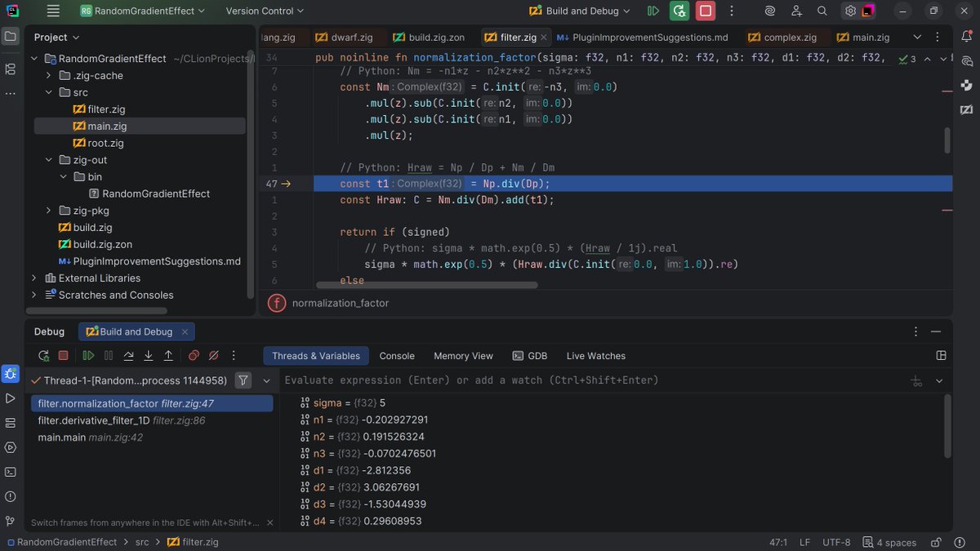Viewport: 980px width, 551px height.
Task: Open the PluginImprovementSuggestions.md tab
Action: click(x=643, y=38)
